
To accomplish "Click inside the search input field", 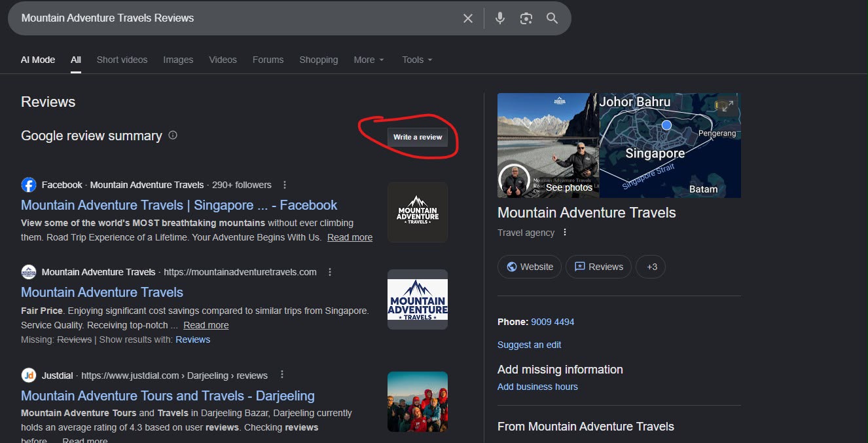I will point(236,18).
